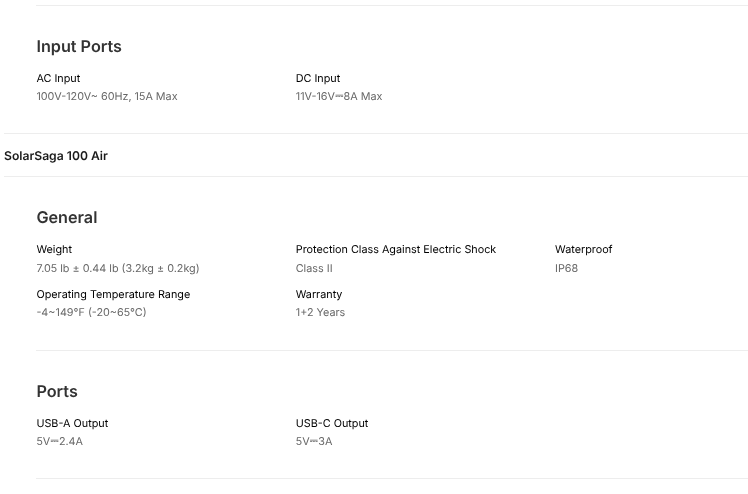
Task: Click the 100V-120V~ 60Hz, 15A Max value
Action: [107, 96]
